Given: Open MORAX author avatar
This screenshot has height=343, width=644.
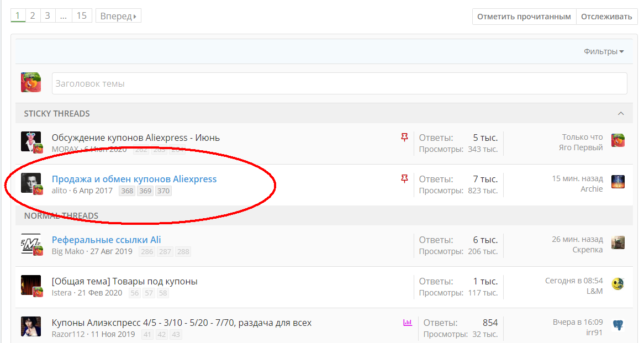Looking at the screenshot, I should tap(31, 141).
